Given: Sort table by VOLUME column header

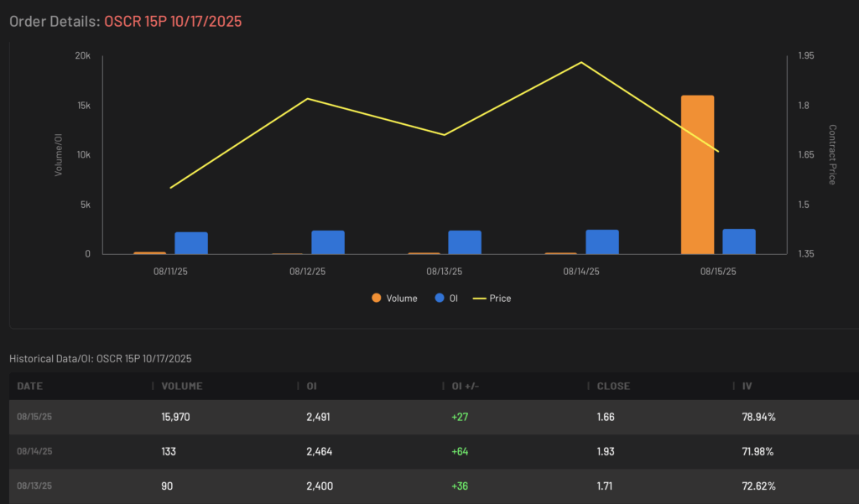Looking at the screenshot, I should point(182,387).
